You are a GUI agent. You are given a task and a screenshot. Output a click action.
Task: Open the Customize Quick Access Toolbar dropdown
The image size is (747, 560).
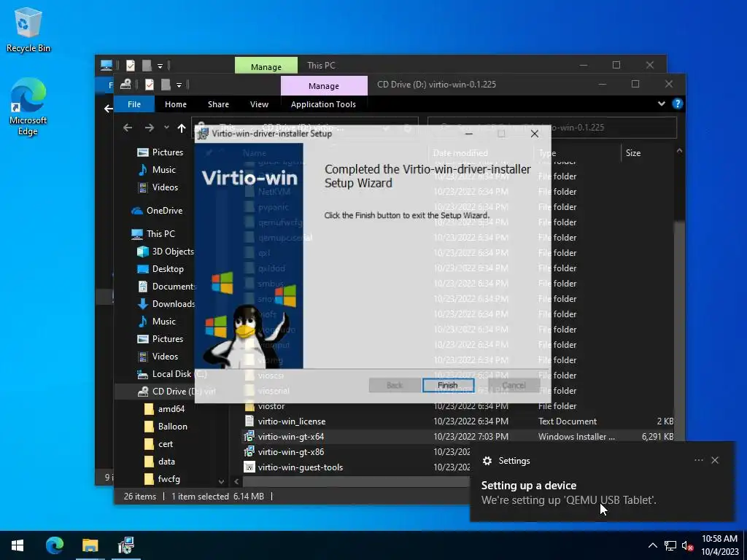[179, 85]
